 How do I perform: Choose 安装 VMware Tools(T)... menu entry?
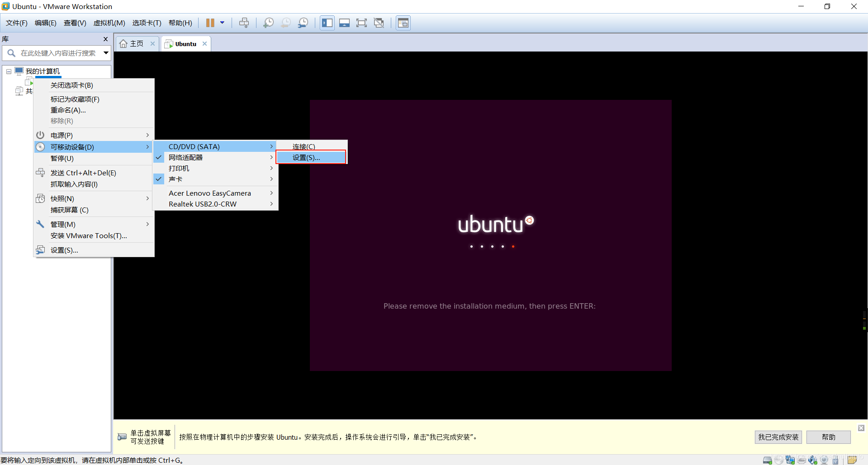coord(94,235)
